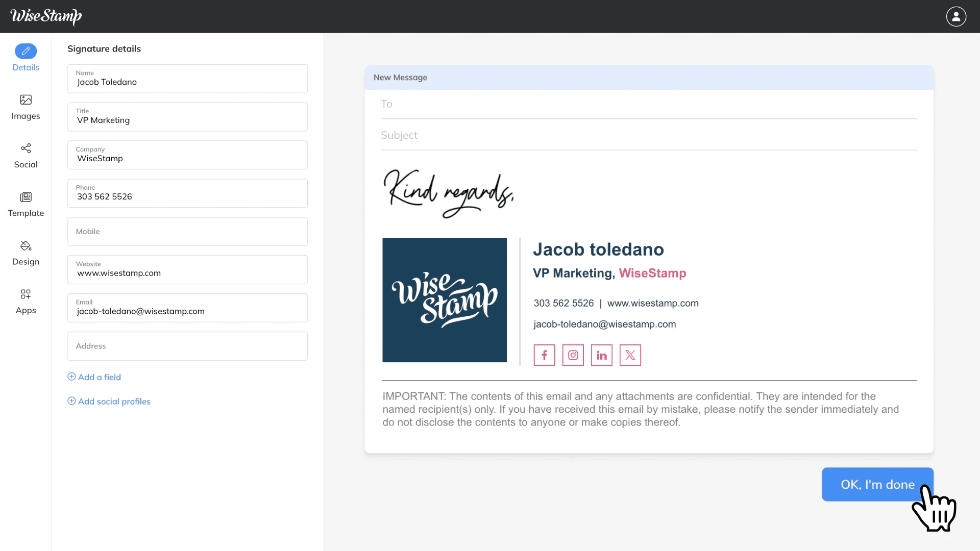This screenshot has height=551, width=980.
Task: Click the Address field
Action: tap(187, 346)
